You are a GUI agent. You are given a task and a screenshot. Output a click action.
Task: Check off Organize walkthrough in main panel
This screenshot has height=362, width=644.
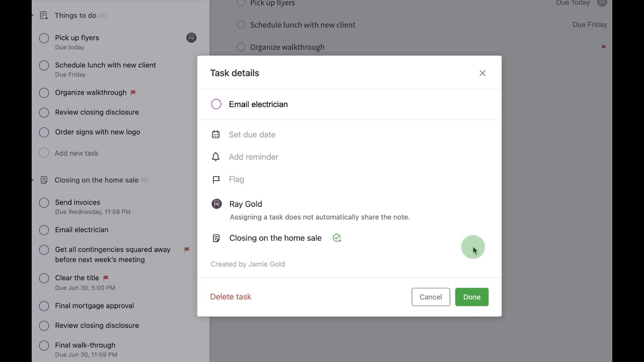[x=241, y=47]
